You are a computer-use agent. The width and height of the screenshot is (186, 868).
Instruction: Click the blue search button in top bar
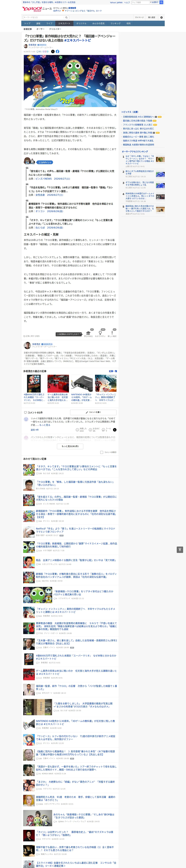click(161, 2)
